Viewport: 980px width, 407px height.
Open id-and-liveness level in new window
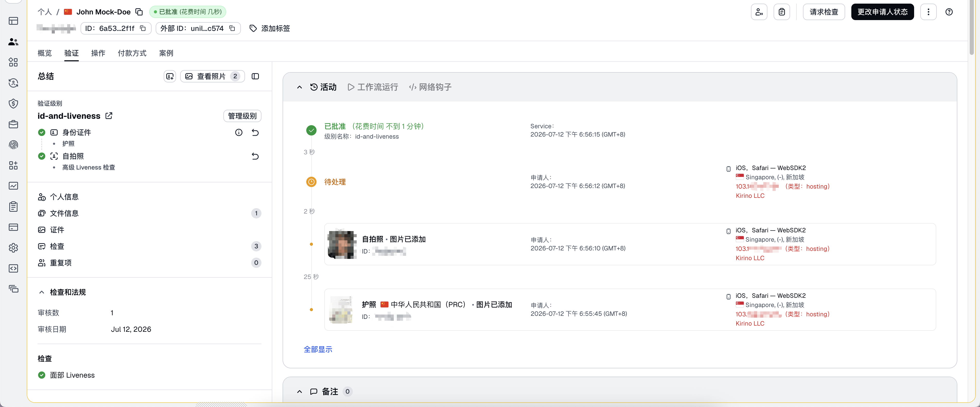(x=109, y=116)
